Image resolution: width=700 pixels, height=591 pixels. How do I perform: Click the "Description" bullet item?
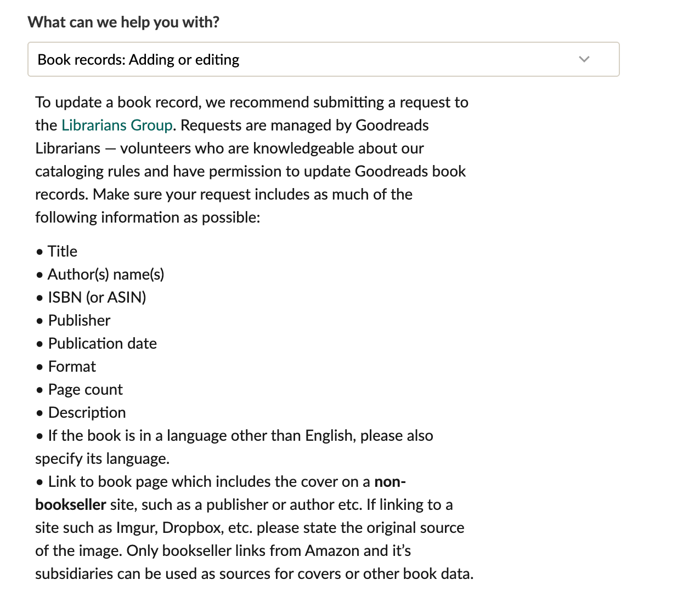(87, 413)
